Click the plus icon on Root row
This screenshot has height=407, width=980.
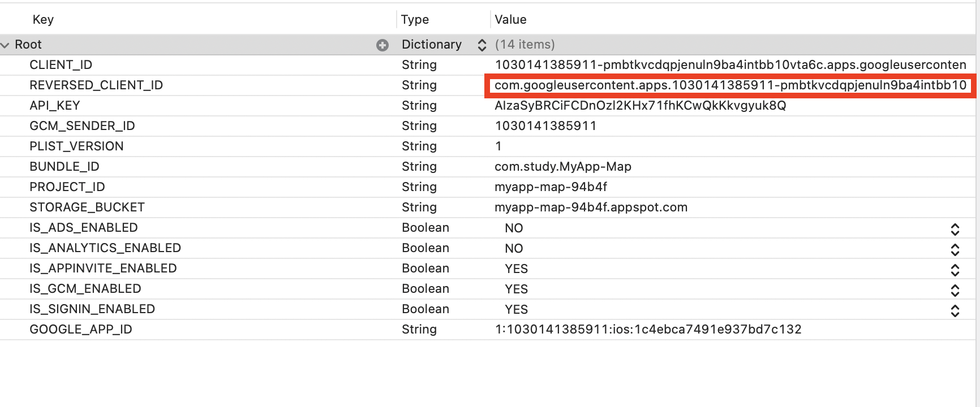(x=382, y=45)
